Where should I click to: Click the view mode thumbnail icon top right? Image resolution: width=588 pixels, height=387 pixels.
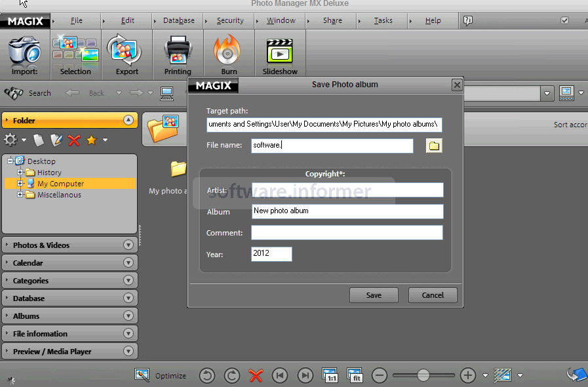point(566,93)
